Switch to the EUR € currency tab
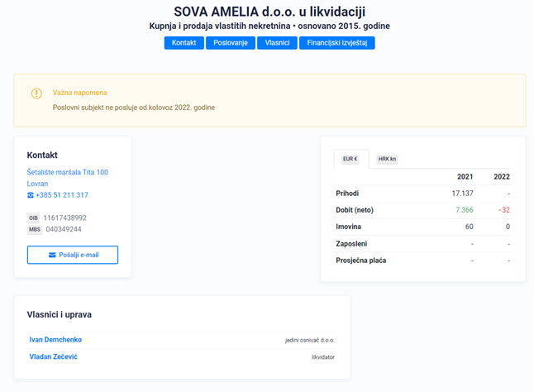This screenshot has width=534, height=392. coord(350,159)
